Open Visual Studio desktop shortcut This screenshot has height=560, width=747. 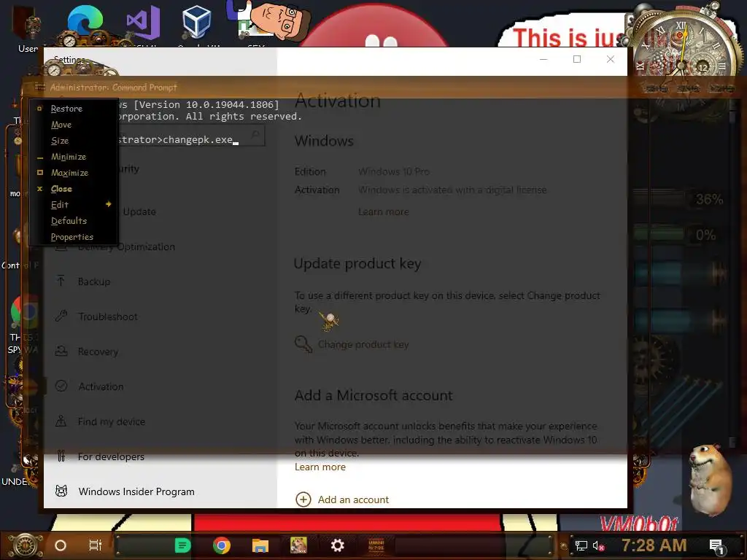tap(143, 21)
